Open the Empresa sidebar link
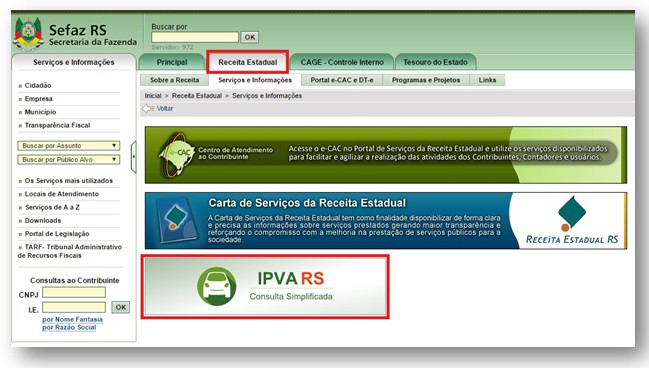Viewport: 649px width, 368px height. point(38,99)
